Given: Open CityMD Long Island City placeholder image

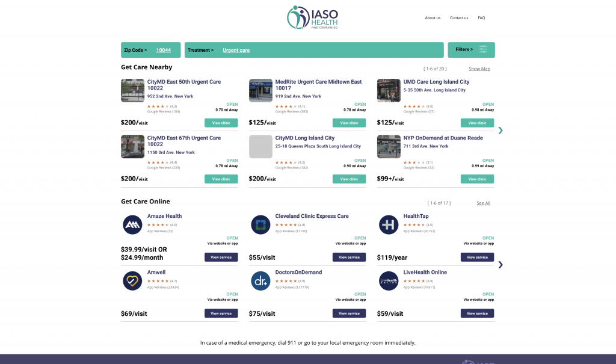Looking at the screenshot, I should tap(260, 147).
